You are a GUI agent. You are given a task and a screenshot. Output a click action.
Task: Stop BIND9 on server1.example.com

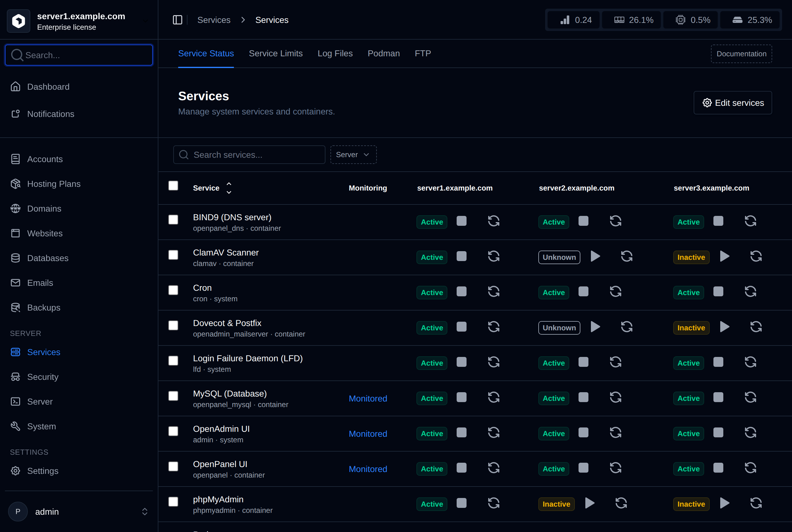point(462,221)
